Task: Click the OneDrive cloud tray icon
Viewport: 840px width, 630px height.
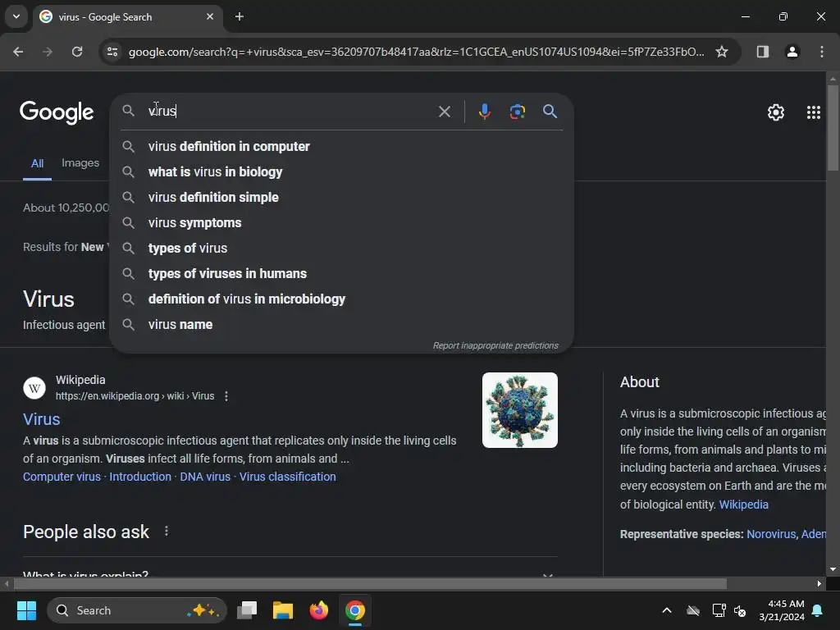Action: point(693,610)
